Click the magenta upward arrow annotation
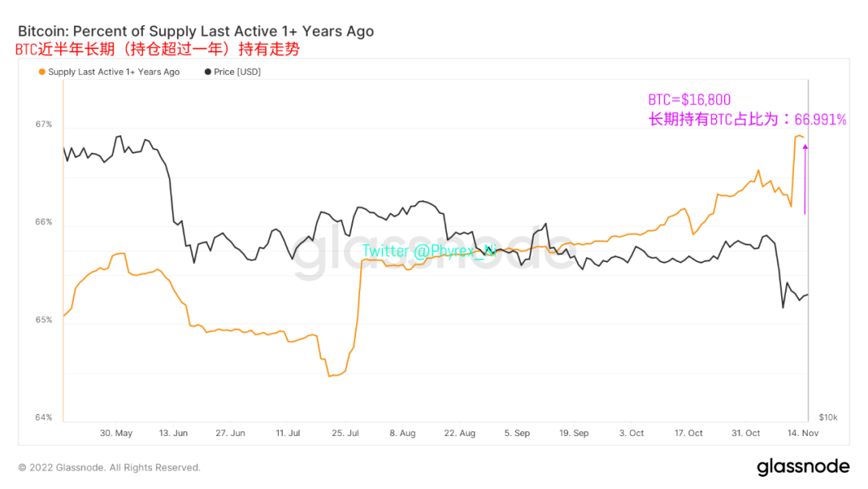Screen dimensions: 868x489 point(805,179)
